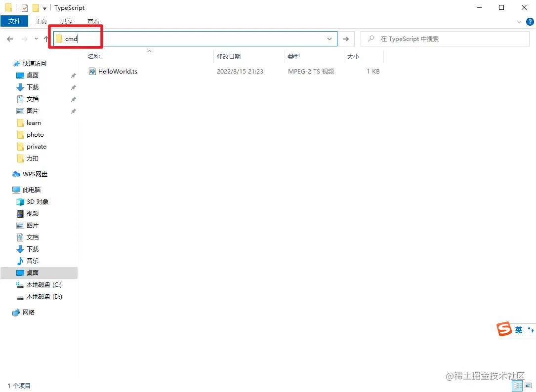The image size is (536, 392).
Task: Sort by 类型 column header
Action: [293, 57]
